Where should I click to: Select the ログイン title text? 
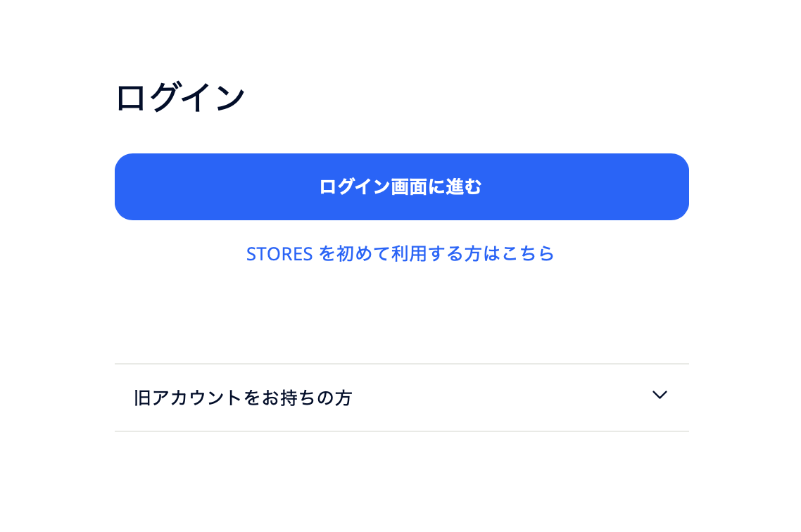(x=180, y=98)
